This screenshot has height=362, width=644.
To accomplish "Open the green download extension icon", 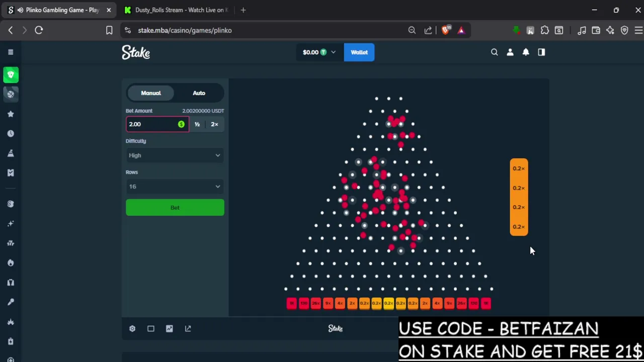I will click(516, 30).
